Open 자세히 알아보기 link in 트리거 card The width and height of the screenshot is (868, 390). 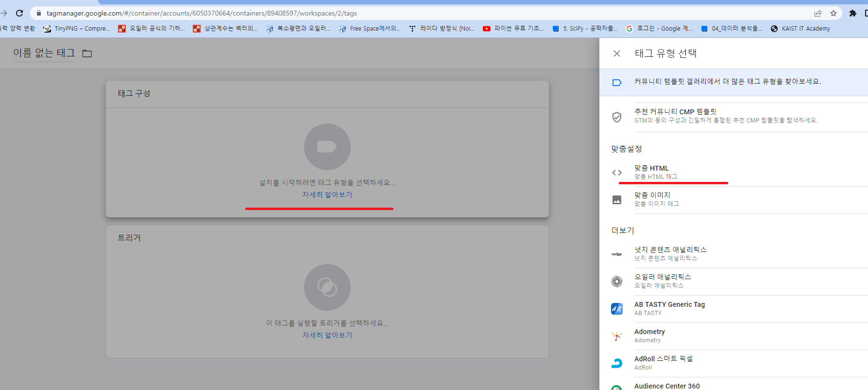[x=327, y=335]
